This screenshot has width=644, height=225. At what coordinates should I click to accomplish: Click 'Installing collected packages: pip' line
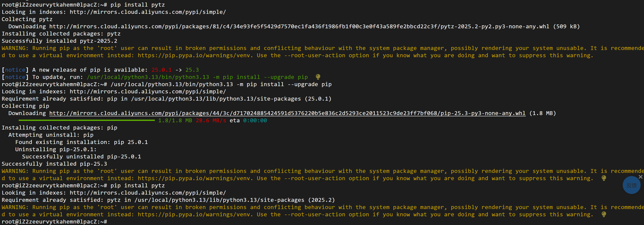pyautogui.click(x=60, y=128)
